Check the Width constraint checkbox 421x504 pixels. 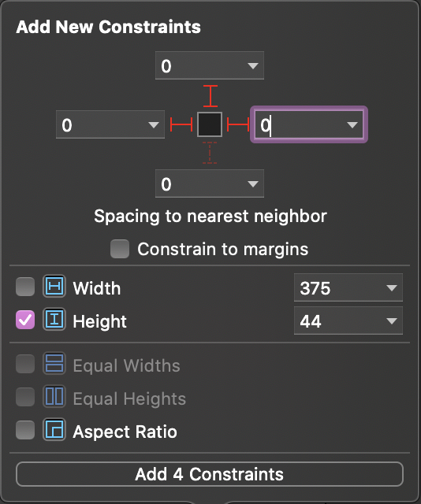pyautogui.click(x=25, y=287)
